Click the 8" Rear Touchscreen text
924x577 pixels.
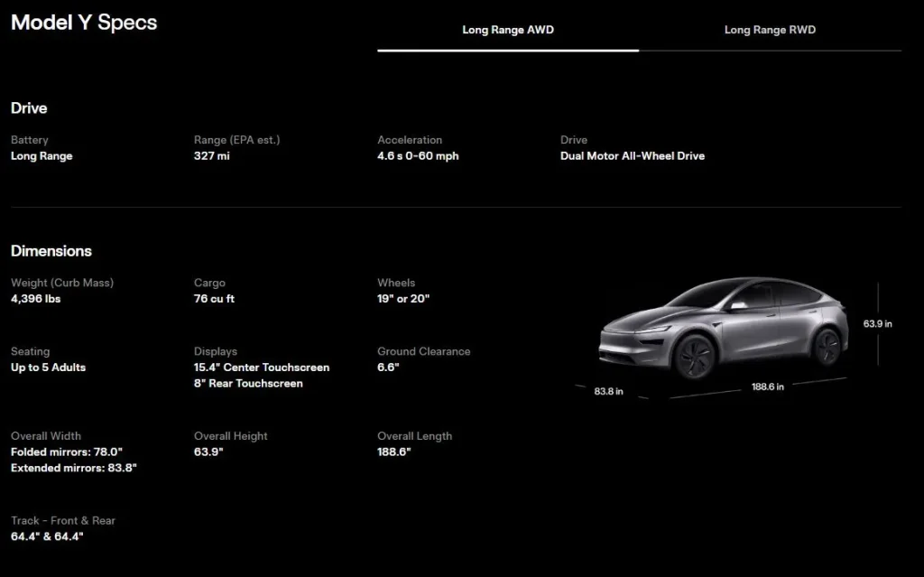(248, 383)
